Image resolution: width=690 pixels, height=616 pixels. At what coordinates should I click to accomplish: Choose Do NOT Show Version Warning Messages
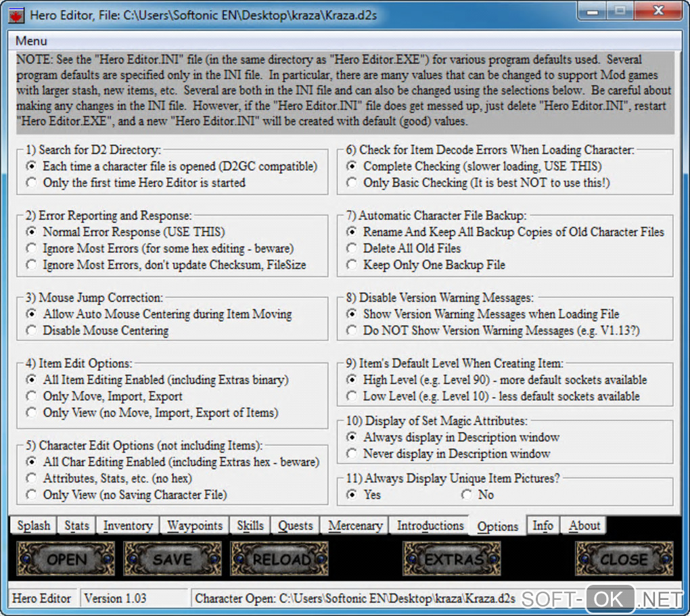pyautogui.click(x=493, y=331)
